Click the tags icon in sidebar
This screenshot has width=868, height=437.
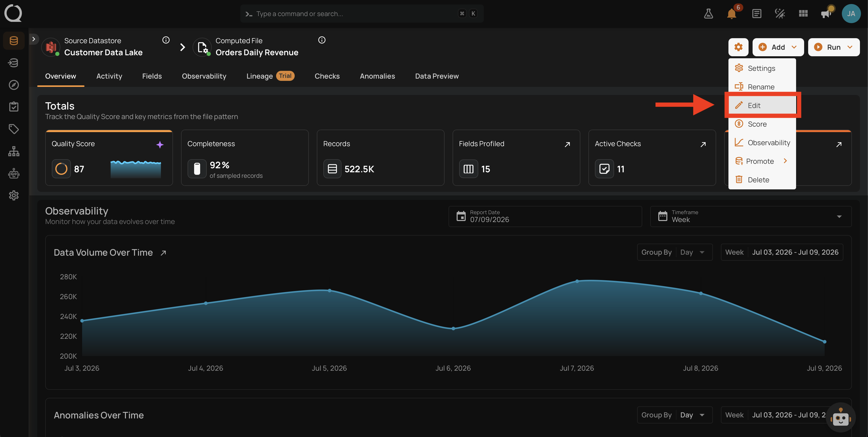tap(14, 129)
